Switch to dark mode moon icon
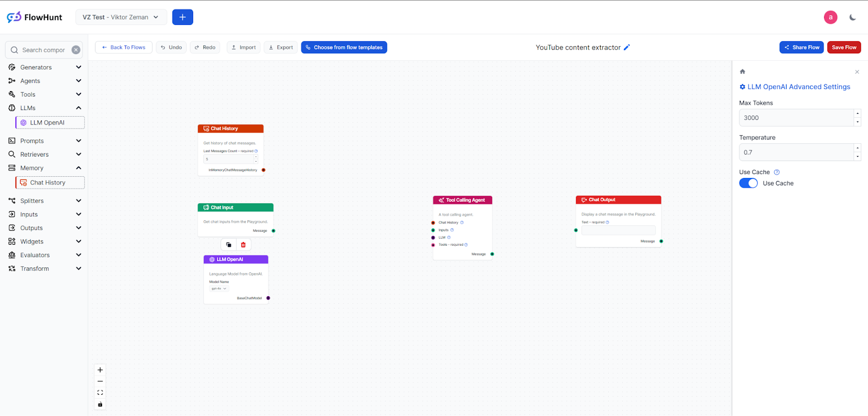 click(x=852, y=17)
